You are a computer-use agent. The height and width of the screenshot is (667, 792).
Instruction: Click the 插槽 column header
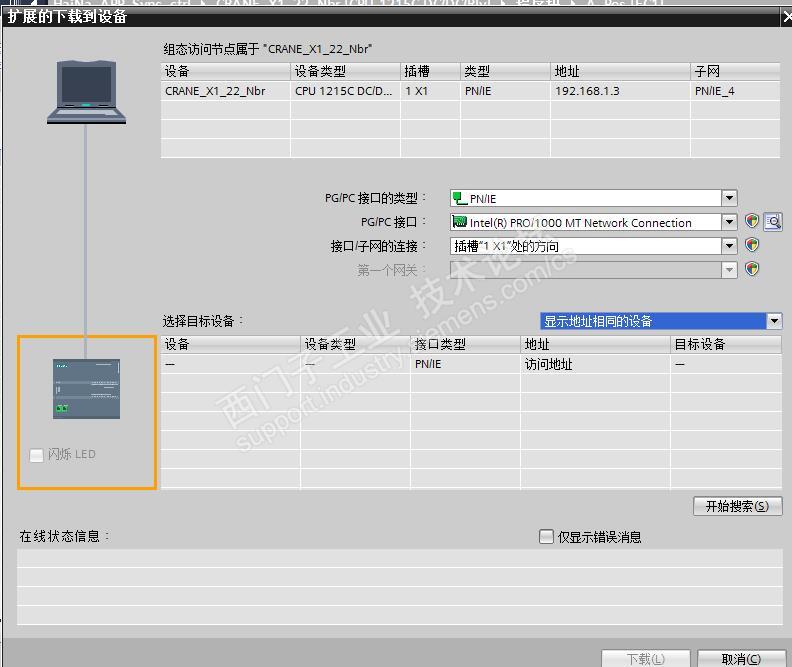click(430, 72)
